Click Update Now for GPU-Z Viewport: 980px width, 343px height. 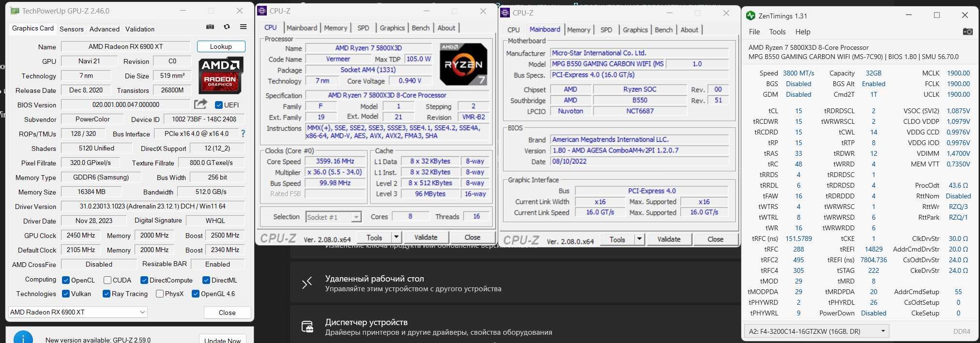pyautogui.click(x=222, y=339)
